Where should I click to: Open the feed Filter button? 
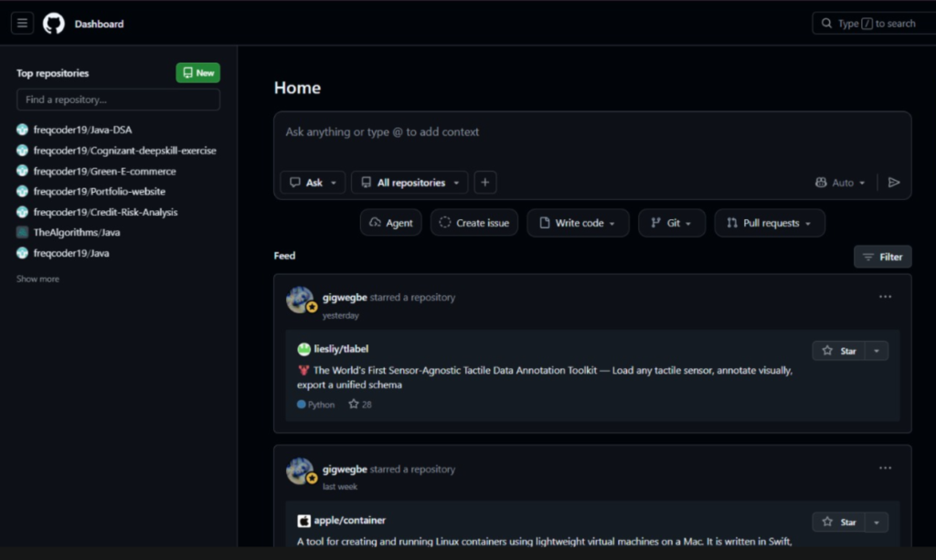click(883, 257)
